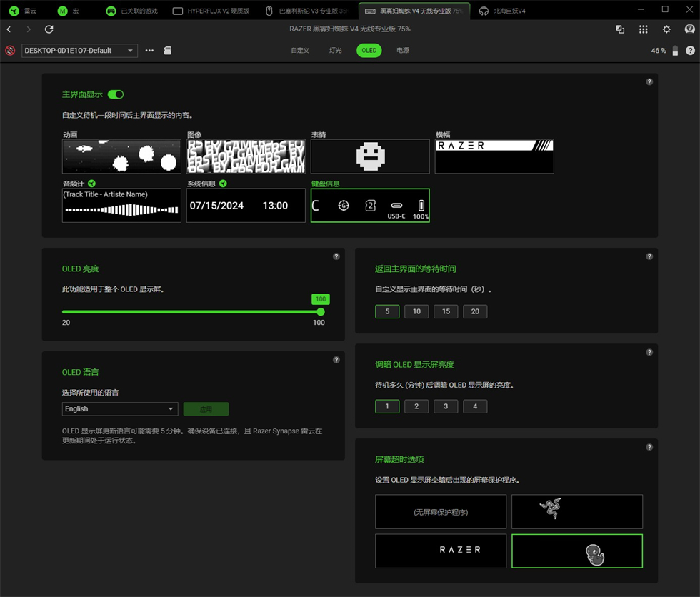
Task: Set return wait time to 5 seconds
Action: click(x=387, y=311)
